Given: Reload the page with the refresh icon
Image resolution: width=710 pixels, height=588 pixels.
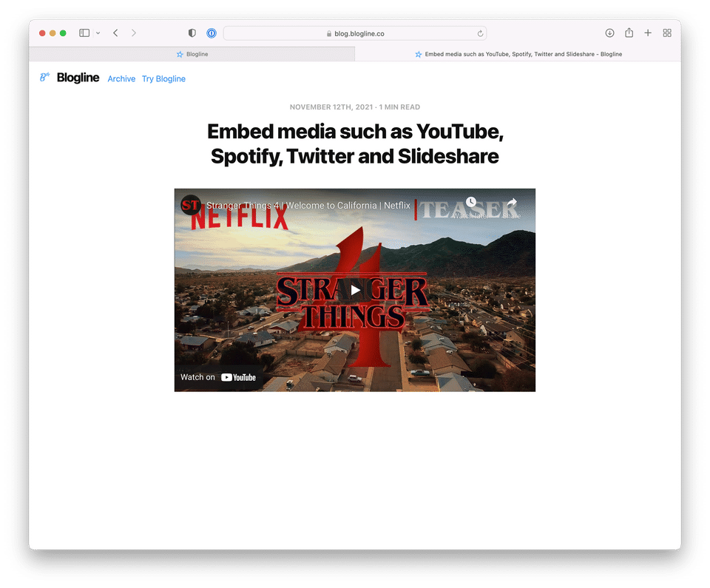Looking at the screenshot, I should coord(480,33).
